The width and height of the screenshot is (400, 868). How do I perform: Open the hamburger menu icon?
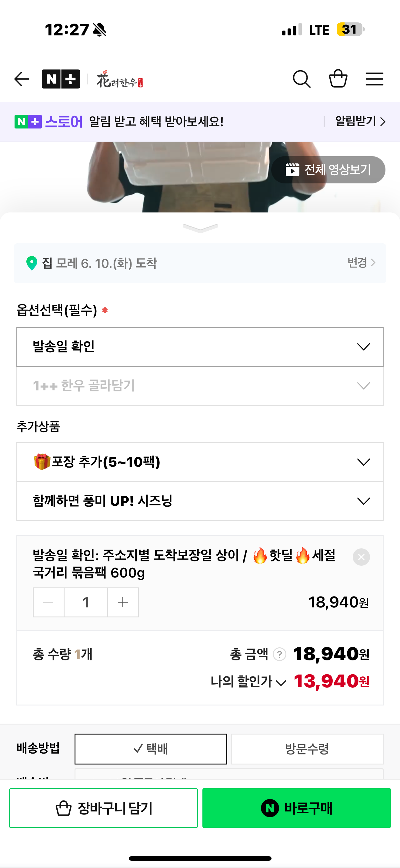(374, 79)
